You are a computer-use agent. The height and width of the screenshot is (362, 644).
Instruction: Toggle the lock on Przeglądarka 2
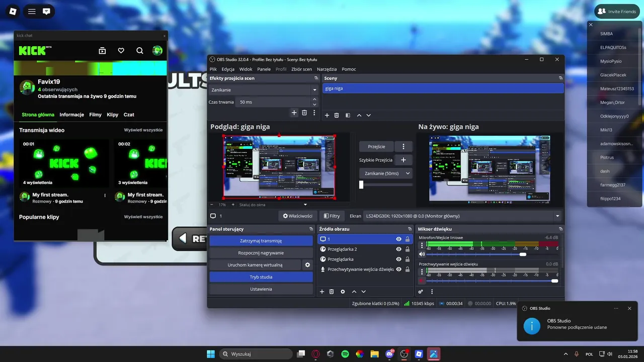pyautogui.click(x=408, y=249)
